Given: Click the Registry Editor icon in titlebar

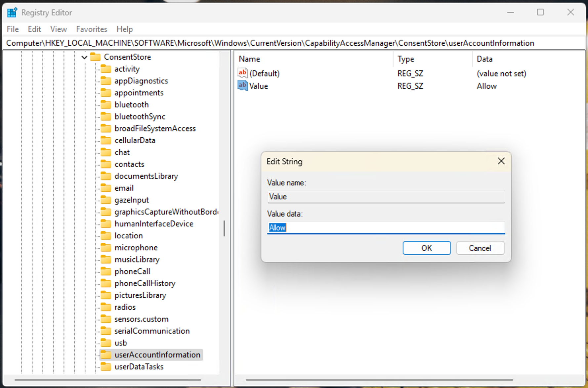Looking at the screenshot, I should pyautogui.click(x=12, y=12).
